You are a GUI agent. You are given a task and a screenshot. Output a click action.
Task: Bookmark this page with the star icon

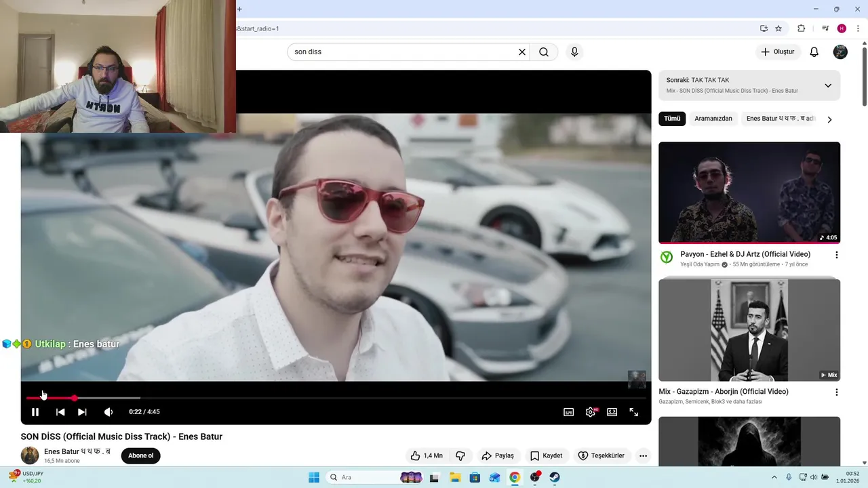(778, 28)
